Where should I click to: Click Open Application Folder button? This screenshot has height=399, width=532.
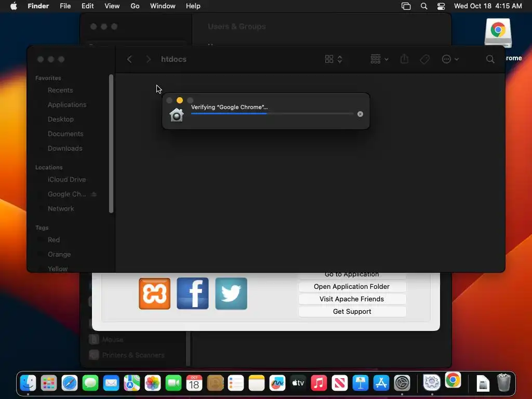click(352, 287)
